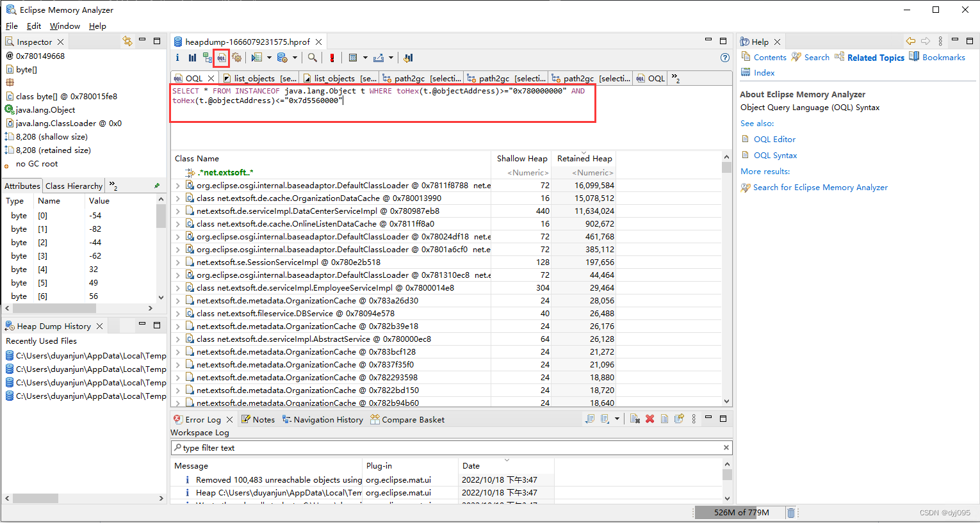Expand the DBService @ 0x78094e578 row
Image resolution: width=980 pixels, height=523 pixels.
177,314
